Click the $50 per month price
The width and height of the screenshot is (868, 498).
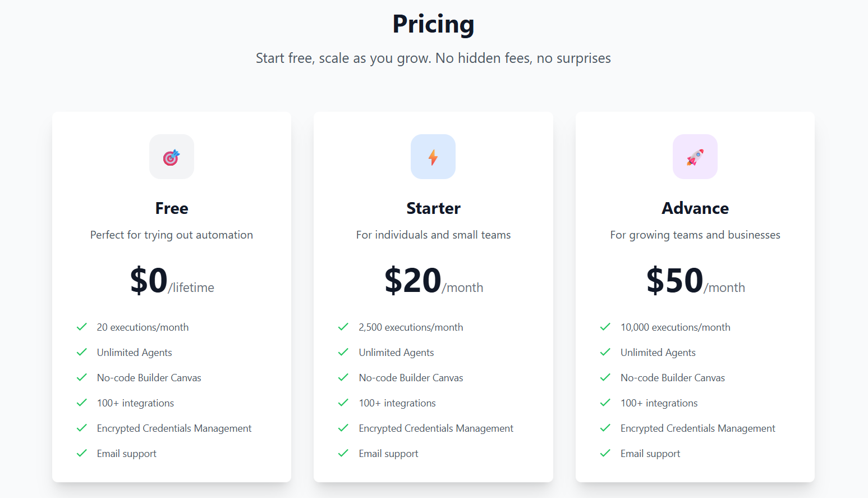pos(696,281)
